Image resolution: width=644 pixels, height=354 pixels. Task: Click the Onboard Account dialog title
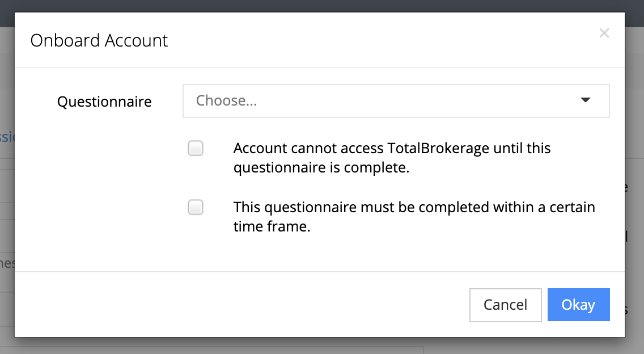[x=99, y=41]
